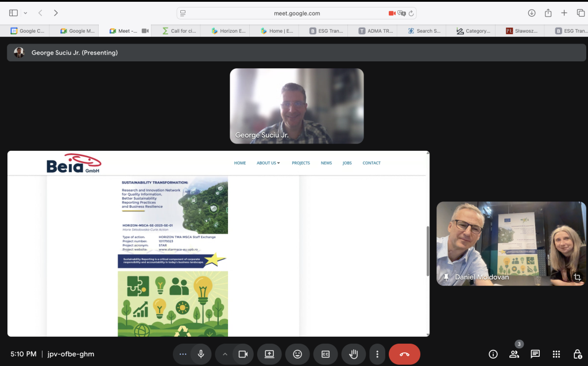Click the red leave call button
Image resolution: width=588 pixels, height=366 pixels.
coord(404,354)
